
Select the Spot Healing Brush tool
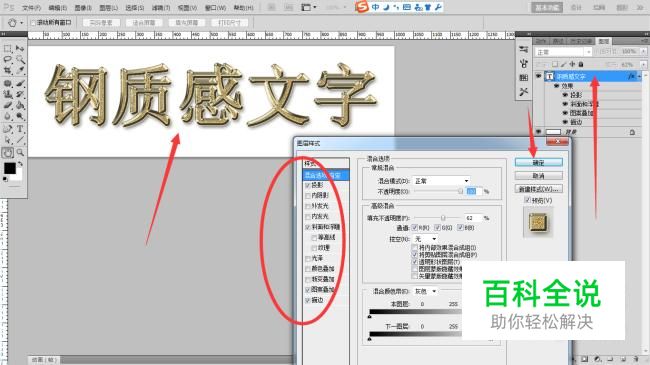(7, 83)
